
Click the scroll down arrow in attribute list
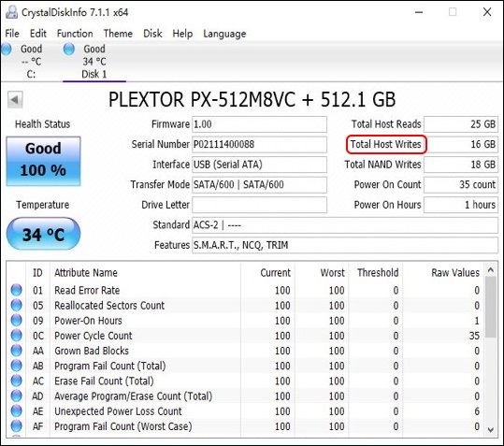click(x=491, y=429)
